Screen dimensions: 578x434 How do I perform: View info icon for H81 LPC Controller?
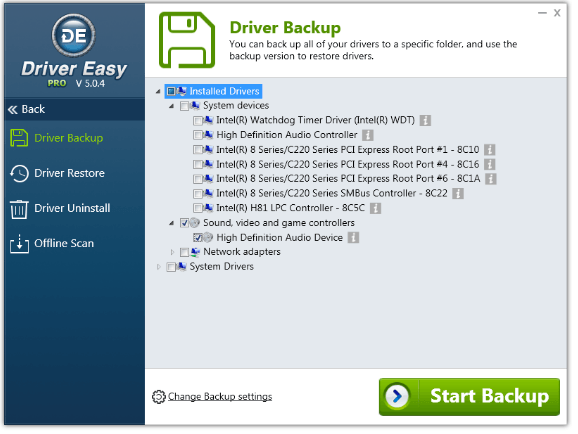[x=375, y=208]
